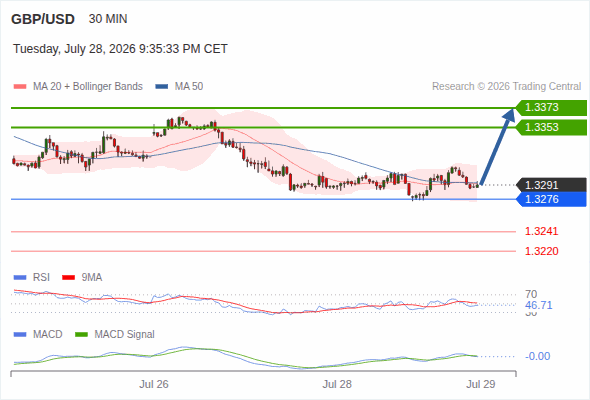The width and height of the screenshot is (590, 400).
Task: Click the MA 20 Bollinger Bands legend swatch
Action: point(20,87)
